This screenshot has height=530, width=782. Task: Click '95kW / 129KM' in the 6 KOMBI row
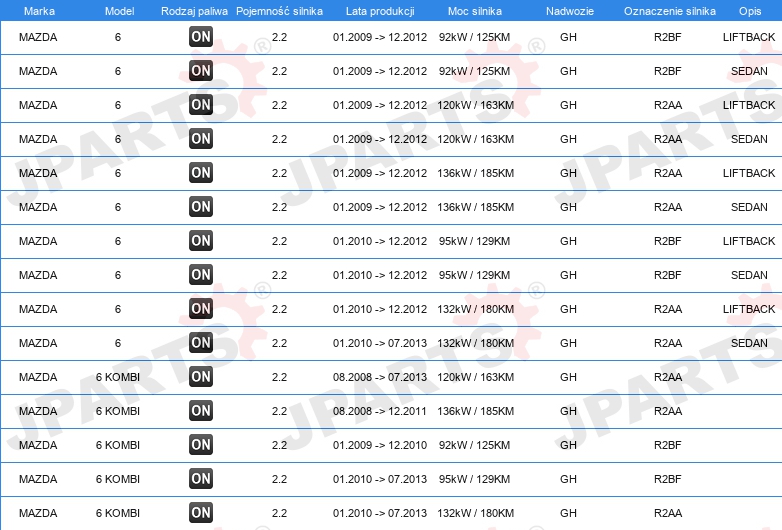(474, 479)
